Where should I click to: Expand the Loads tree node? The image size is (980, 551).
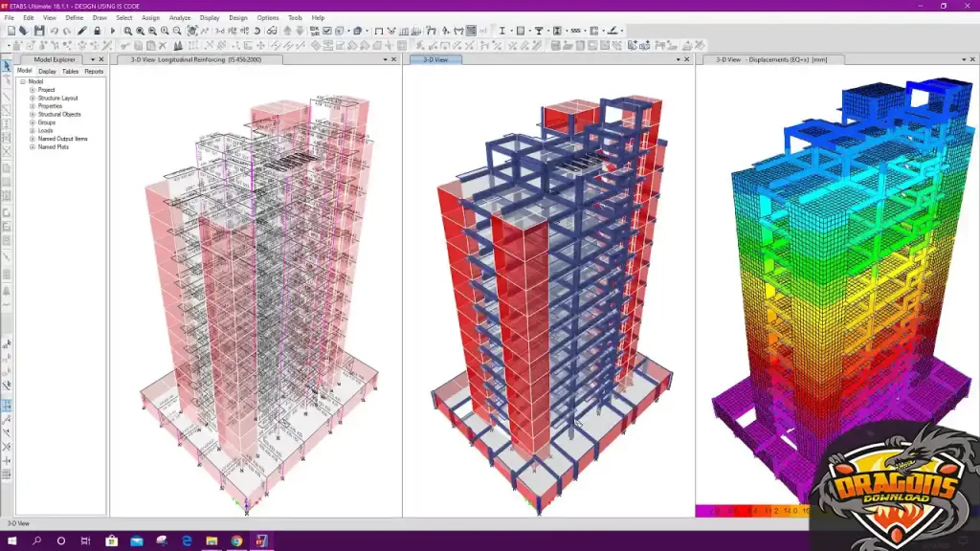point(33,131)
